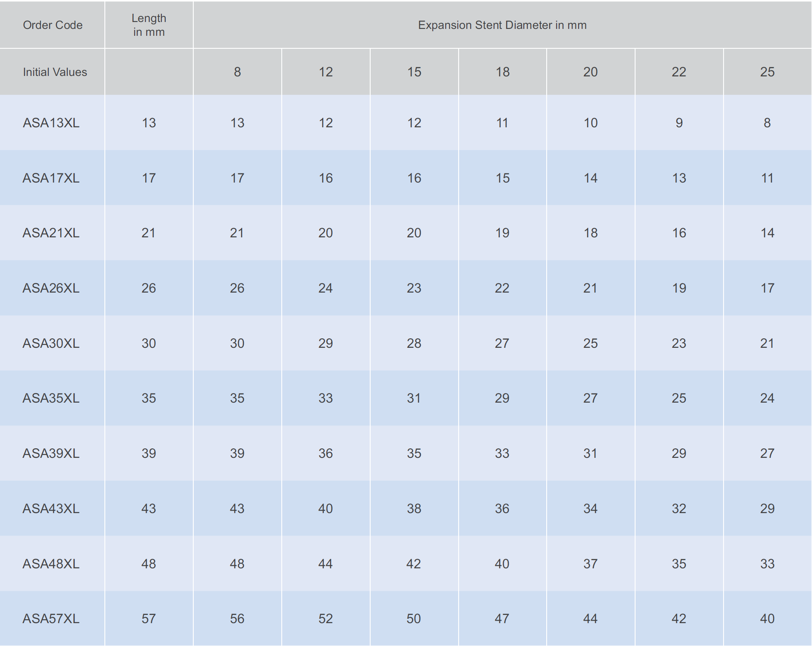Click the 18 mm diameter column header

502,72
